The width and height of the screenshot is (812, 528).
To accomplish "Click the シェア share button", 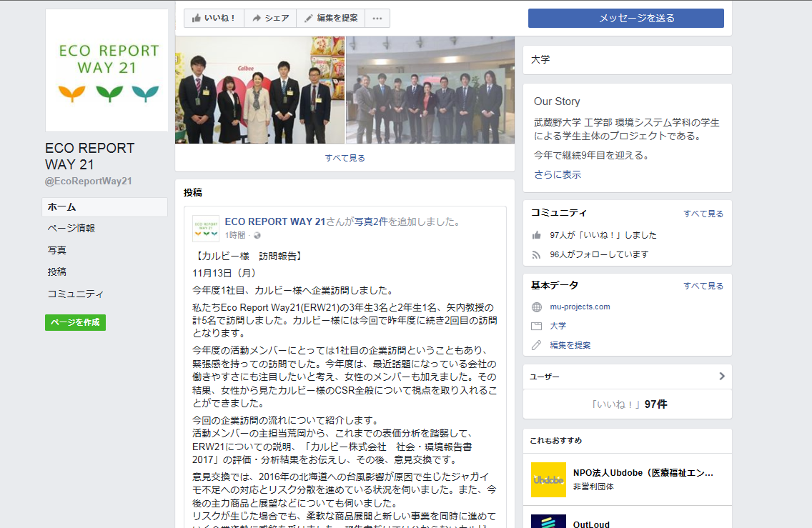I will pyautogui.click(x=270, y=18).
